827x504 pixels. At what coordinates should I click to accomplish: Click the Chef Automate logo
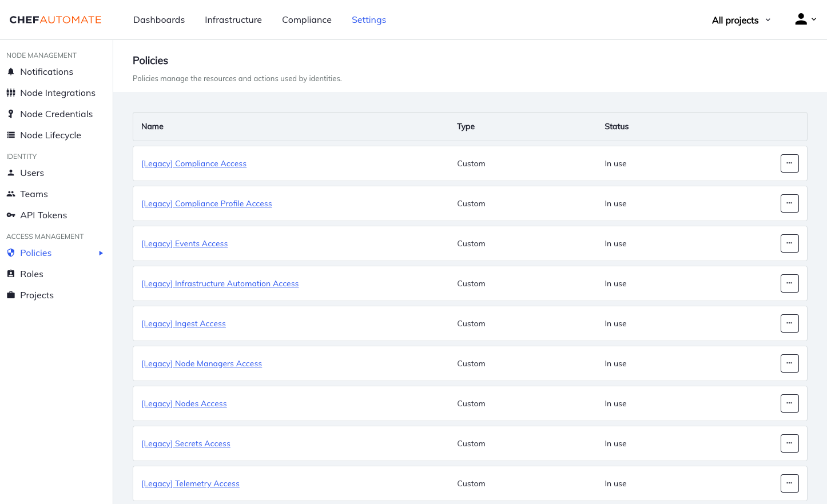coord(55,19)
